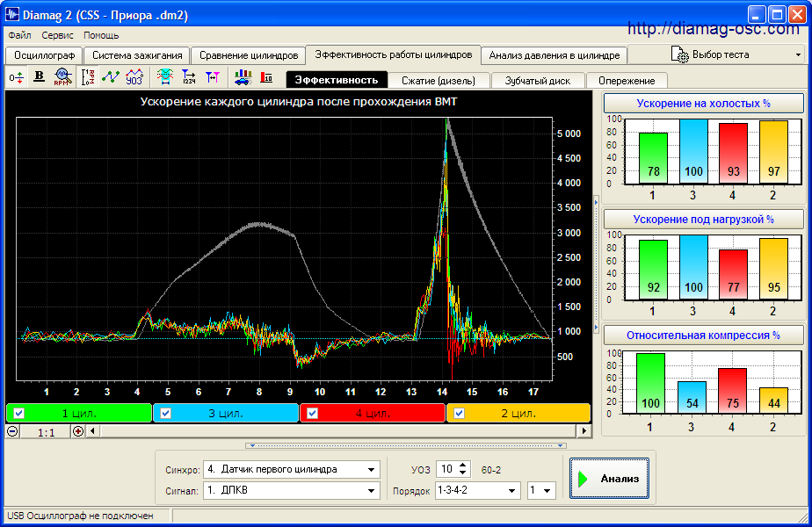Viewport: 812px width, 527px height.
Task: Toggle cylinder 4 red checkbox
Action: (312, 413)
